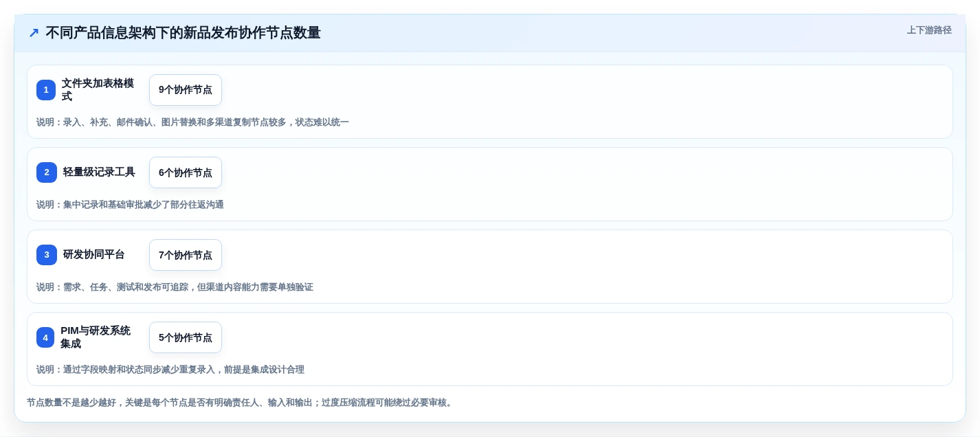Click the 6个协作节点 pill
The width and height of the screenshot is (980, 437).
click(186, 172)
